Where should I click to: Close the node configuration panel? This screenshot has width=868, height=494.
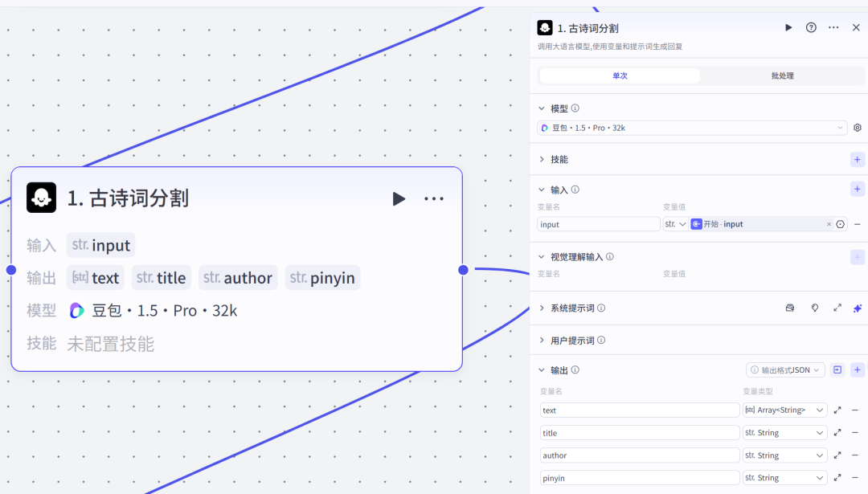(856, 27)
